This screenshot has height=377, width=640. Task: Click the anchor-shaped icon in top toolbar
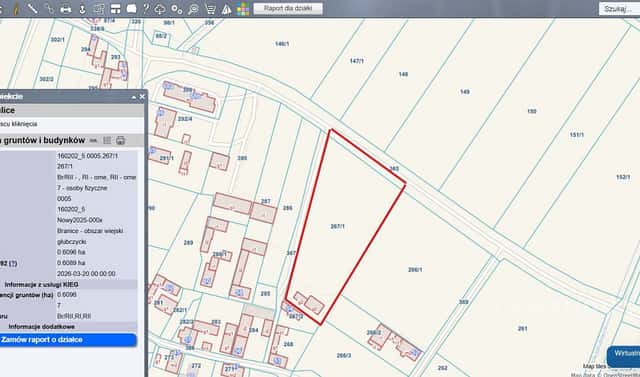82,9
